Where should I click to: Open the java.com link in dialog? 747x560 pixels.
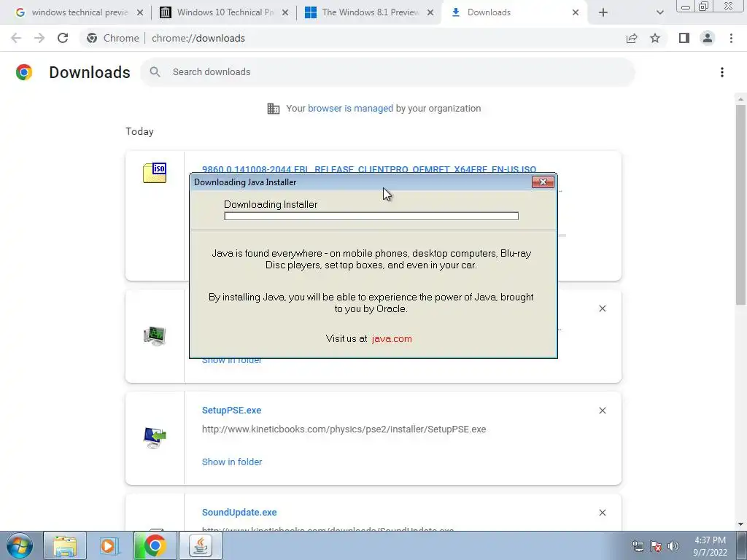392,338
